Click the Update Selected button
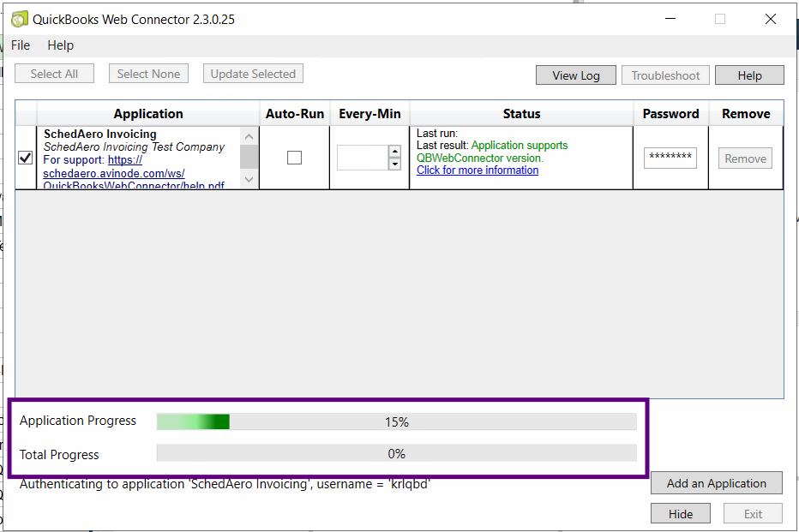799x532 pixels. coord(253,74)
